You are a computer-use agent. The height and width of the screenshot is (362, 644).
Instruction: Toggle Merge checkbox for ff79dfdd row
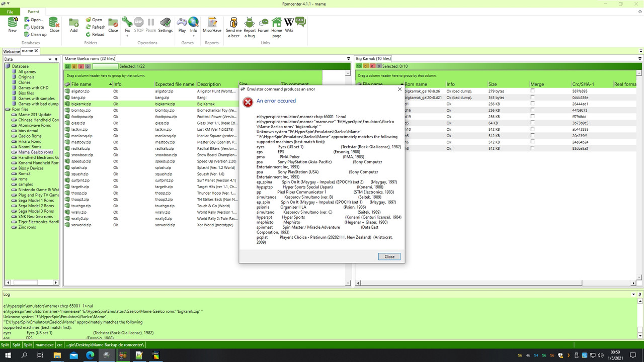pos(533,117)
